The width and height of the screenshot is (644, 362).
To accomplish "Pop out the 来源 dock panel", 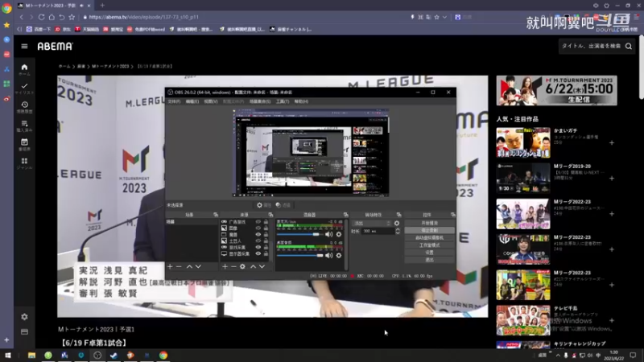I will pyautogui.click(x=270, y=215).
